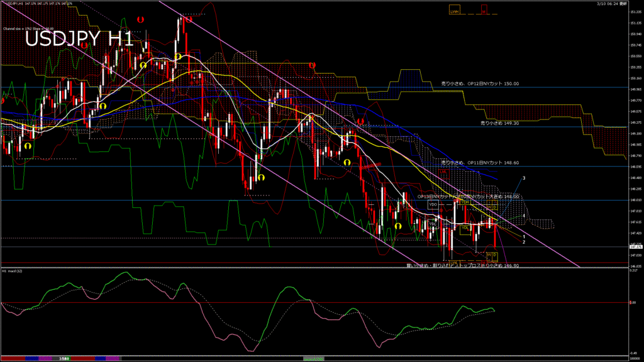Click the red M label box at top
The height and width of the screenshot is (362, 644).
click(x=484, y=10)
